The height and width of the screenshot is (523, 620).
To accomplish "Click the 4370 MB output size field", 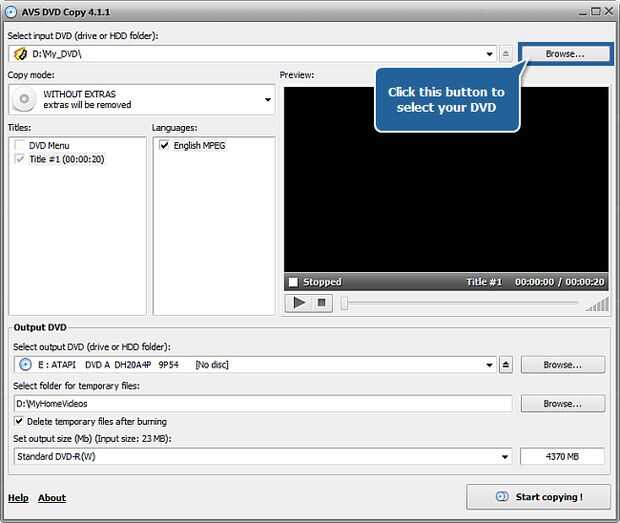I will [x=562, y=457].
